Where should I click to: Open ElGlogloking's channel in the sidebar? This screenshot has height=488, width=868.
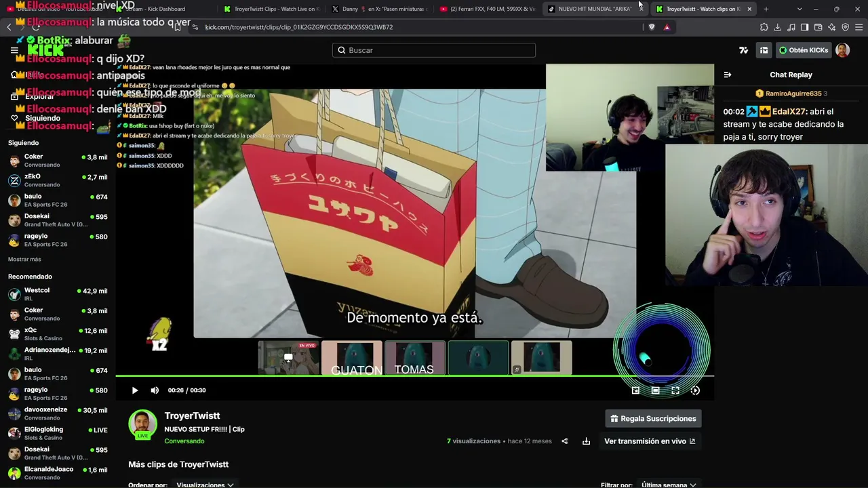point(58,433)
